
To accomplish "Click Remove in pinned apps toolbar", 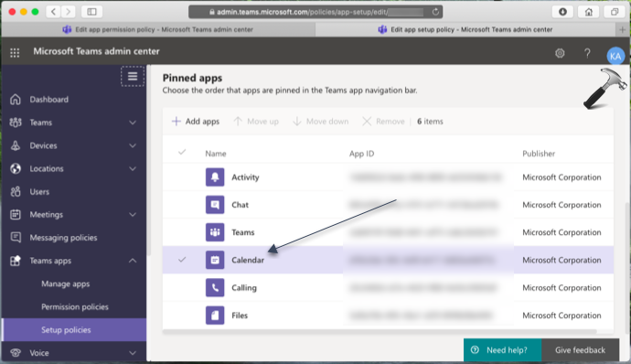I will pos(383,122).
